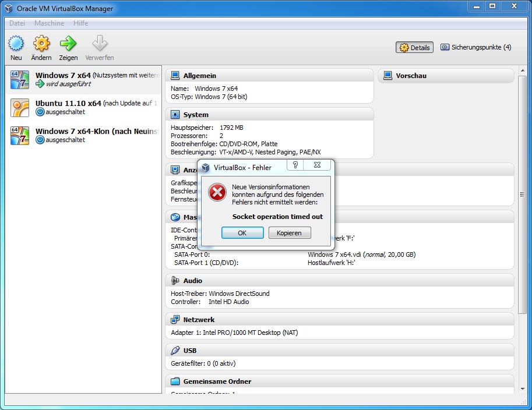Screen dimensions: 532x410
Task: Confirm the error with OK
Action: pyautogui.click(x=242, y=233)
